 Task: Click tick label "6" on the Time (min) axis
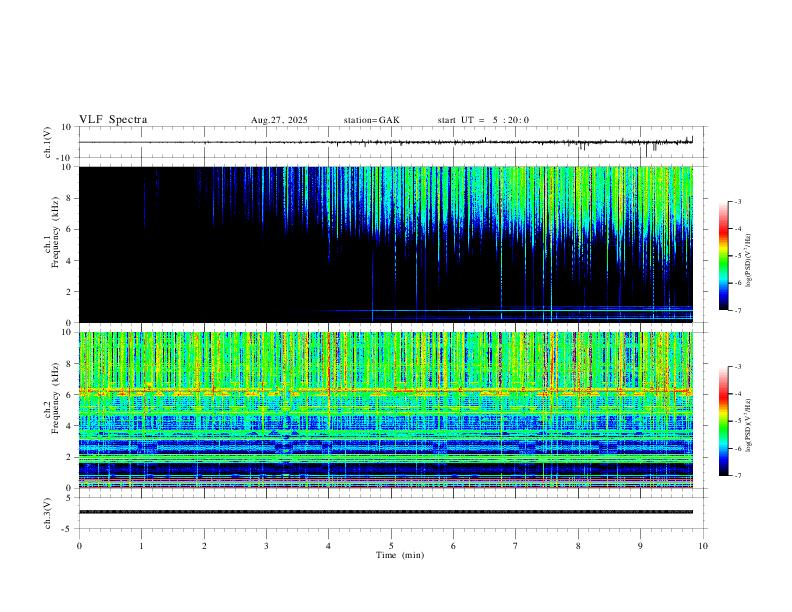[454, 546]
